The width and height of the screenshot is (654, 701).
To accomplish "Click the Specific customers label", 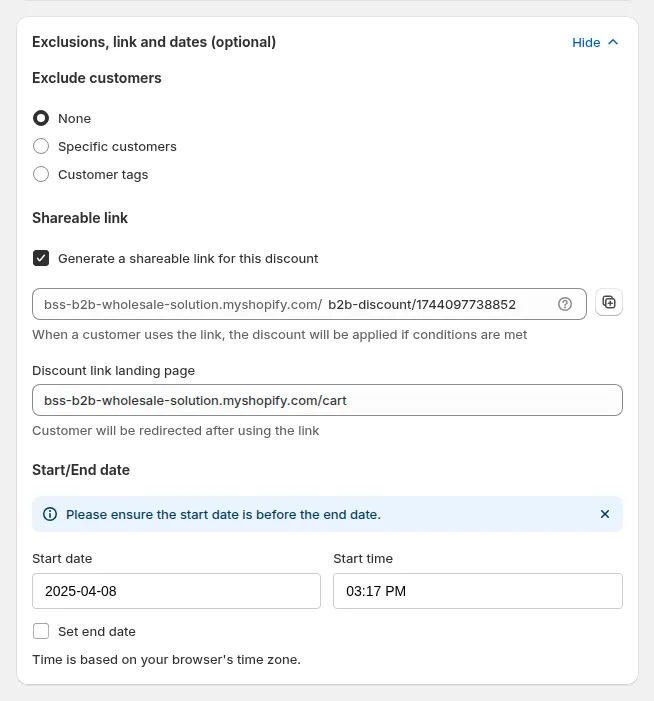I will 117,147.
